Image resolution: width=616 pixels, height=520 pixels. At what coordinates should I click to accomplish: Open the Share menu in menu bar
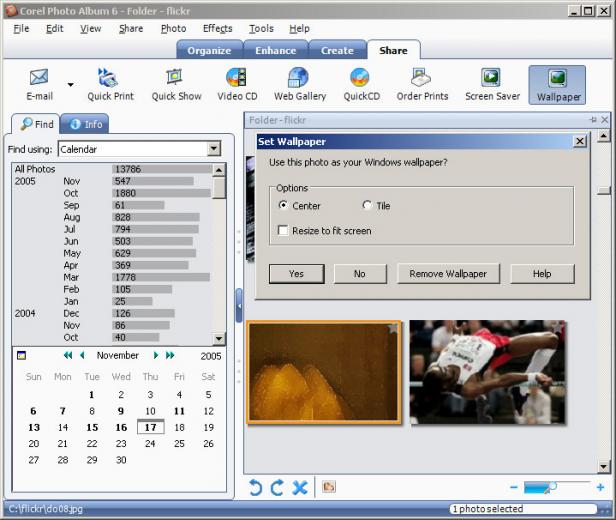(x=131, y=29)
